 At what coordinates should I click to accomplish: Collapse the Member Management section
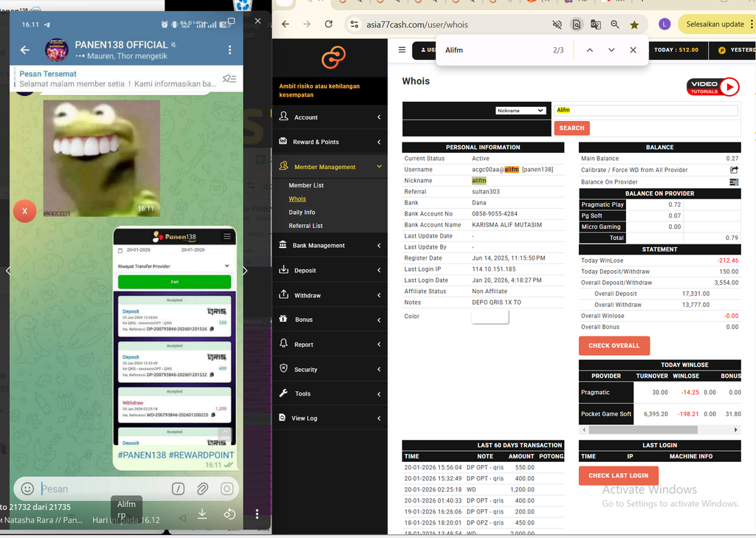330,167
